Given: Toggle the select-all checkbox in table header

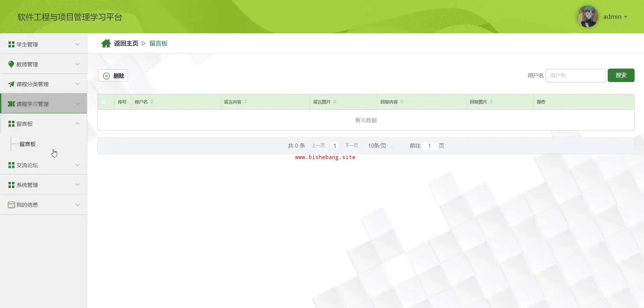Looking at the screenshot, I should 103,102.
